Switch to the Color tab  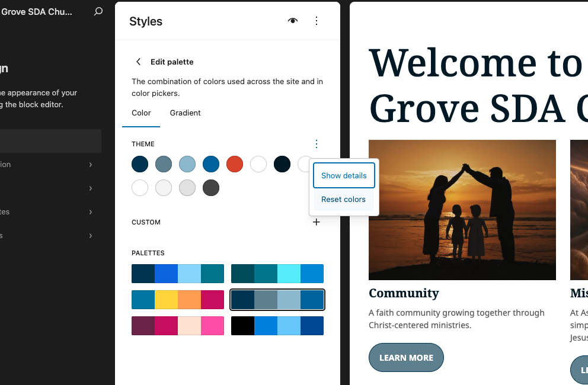click(141, 113)
